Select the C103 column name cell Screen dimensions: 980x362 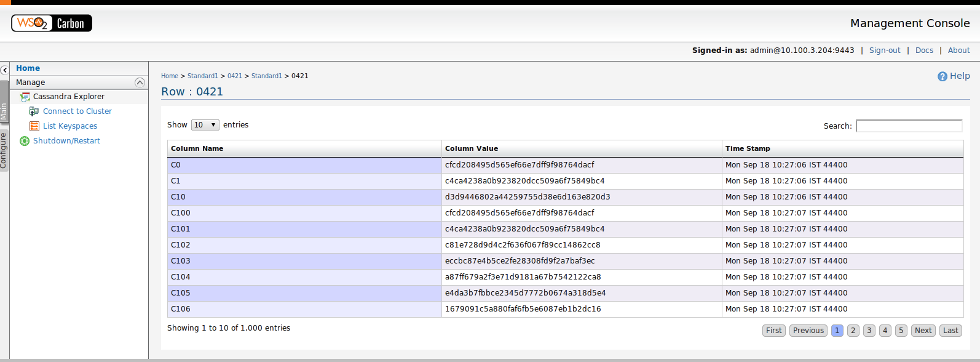pyautogui.click(x=304, y=261)
